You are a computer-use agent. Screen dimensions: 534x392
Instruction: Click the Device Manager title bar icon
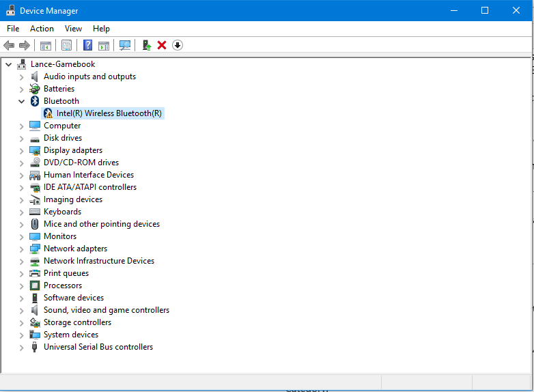click(x=10, y=10)
